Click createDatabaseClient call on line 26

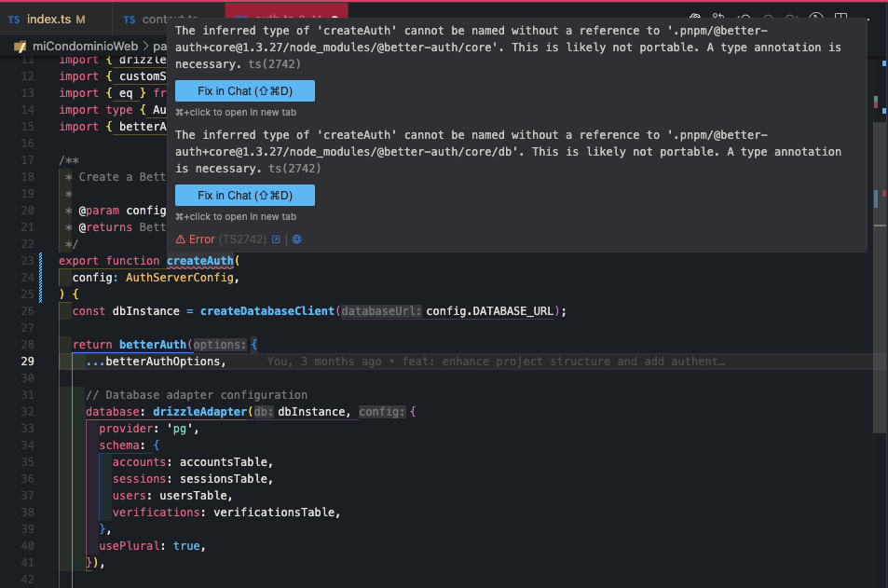pyautogui.click(x=267, y=311)
